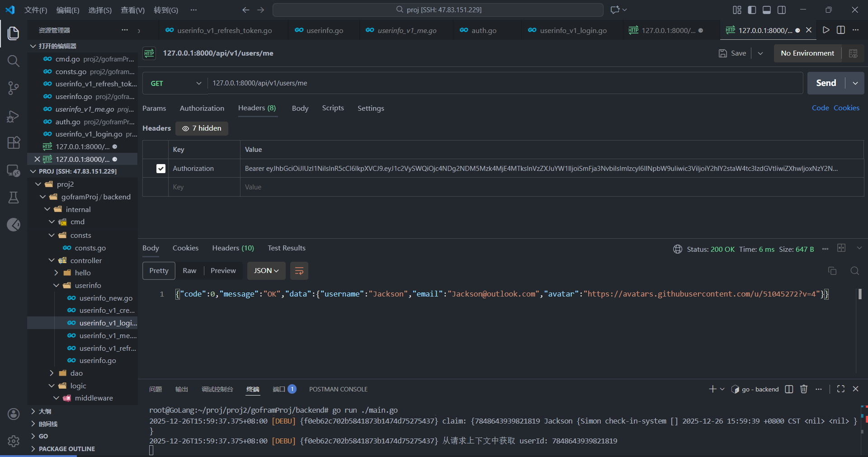Toggle the secondary sidebar layout icon
868x457 pixels.
coord(782,10)
